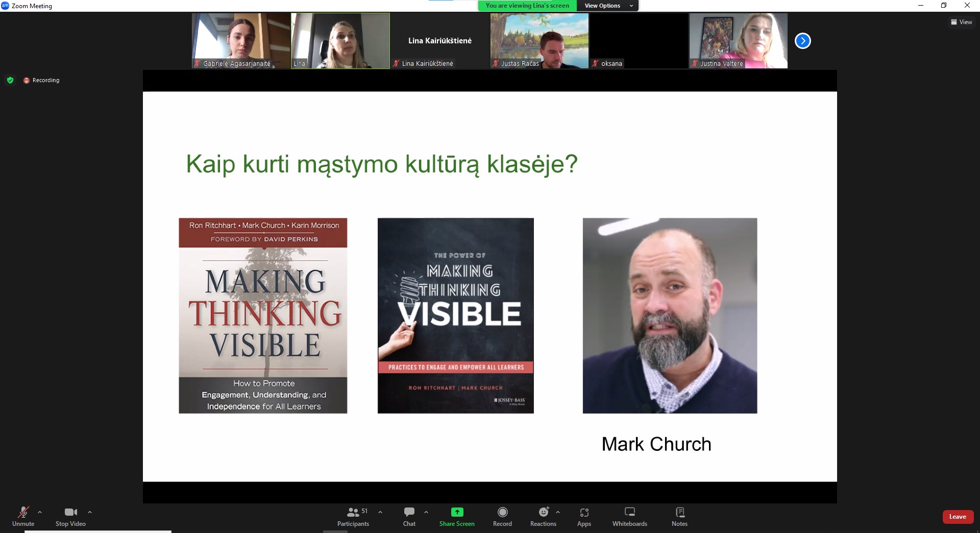Click the green encryption shield icon
Viewport: 980px width, 533px height.
[10, 80]
